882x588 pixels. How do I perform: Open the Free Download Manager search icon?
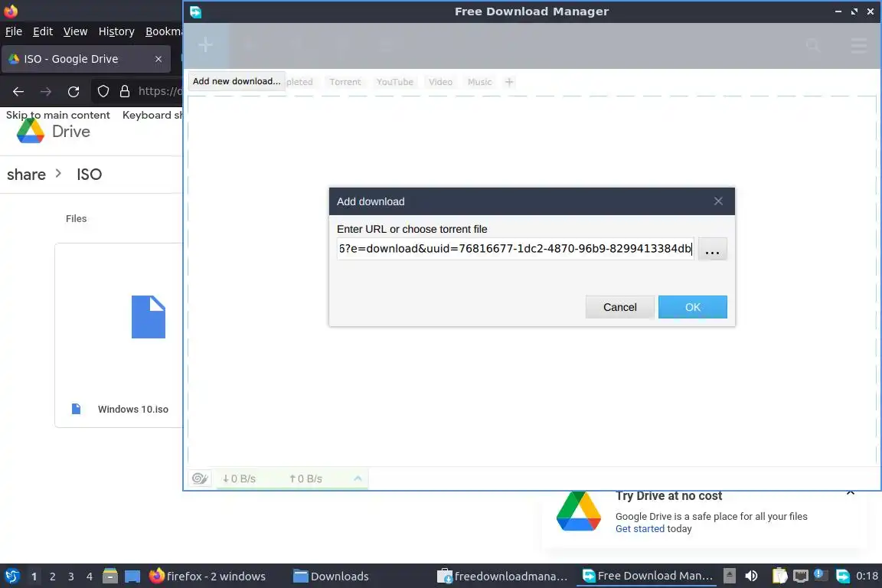click(x=813, y=46)
